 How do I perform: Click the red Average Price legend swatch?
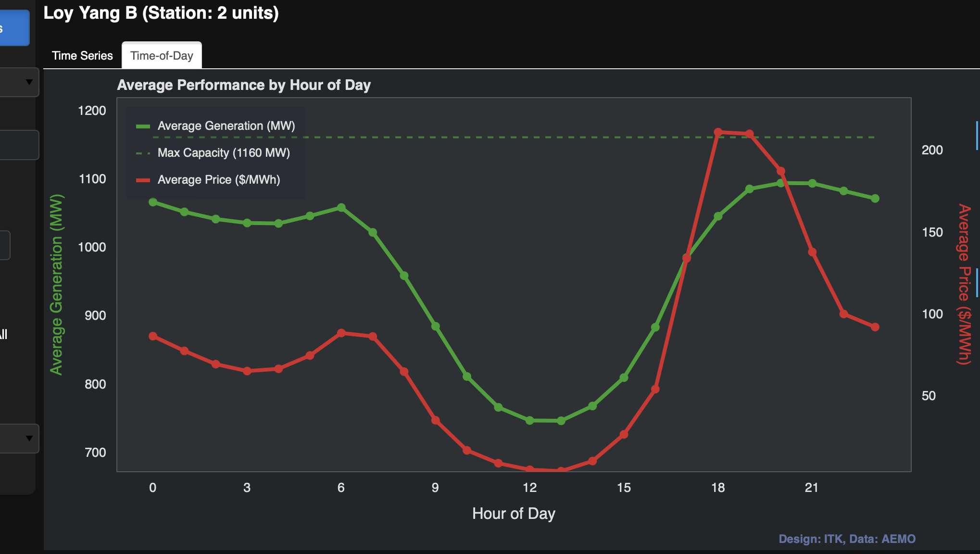pyautogui.click(x=143, y=180)
